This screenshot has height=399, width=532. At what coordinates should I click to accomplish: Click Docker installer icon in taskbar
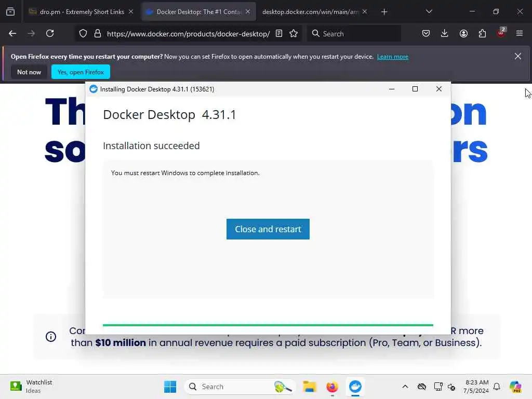pyautogui.click(x=355, y=387)
